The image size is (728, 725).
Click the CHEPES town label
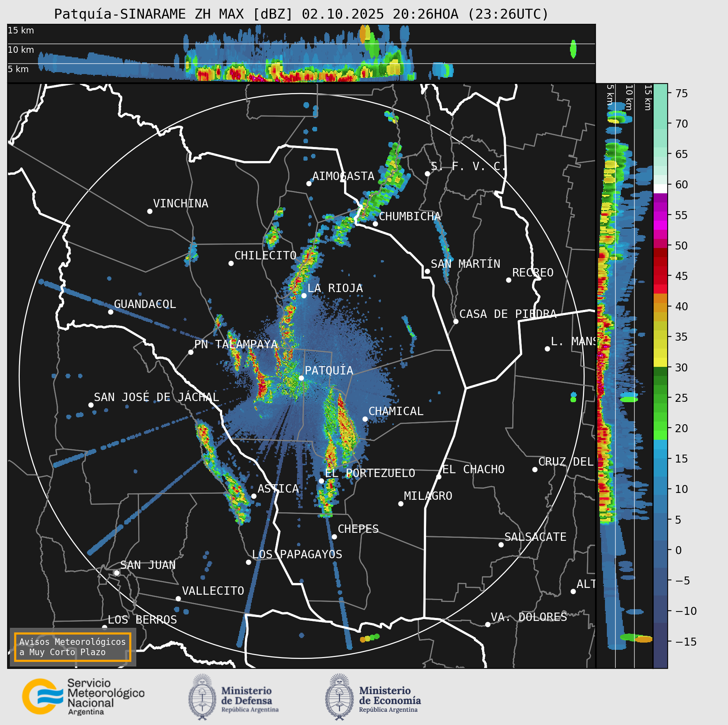(x=358, y=529)
